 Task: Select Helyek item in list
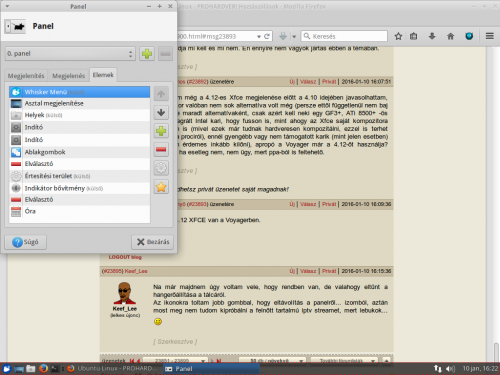pyautogui.click(x=80, y=115)
